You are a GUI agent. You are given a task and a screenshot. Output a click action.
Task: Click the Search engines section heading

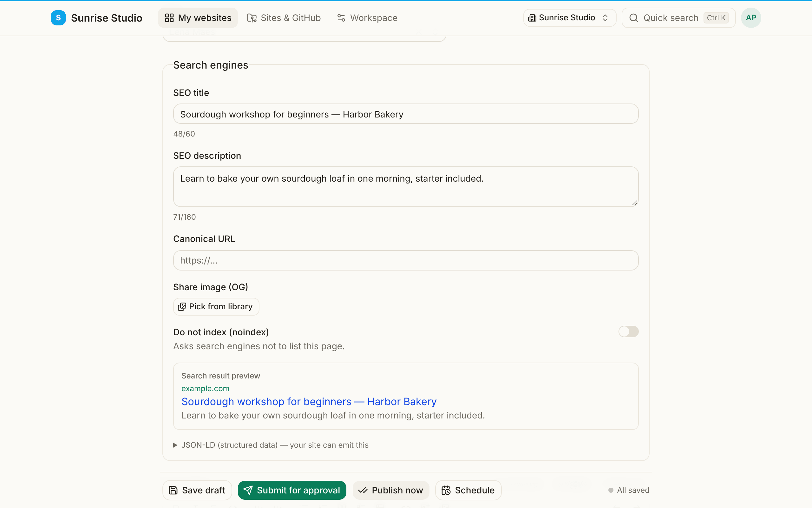210,65
